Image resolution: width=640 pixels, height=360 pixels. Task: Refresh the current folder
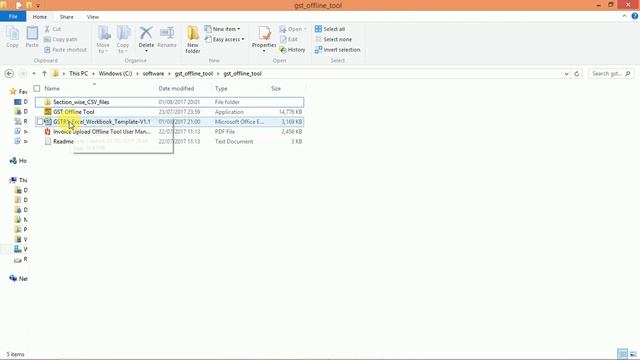pyautogui.click(x=577, y=74)
